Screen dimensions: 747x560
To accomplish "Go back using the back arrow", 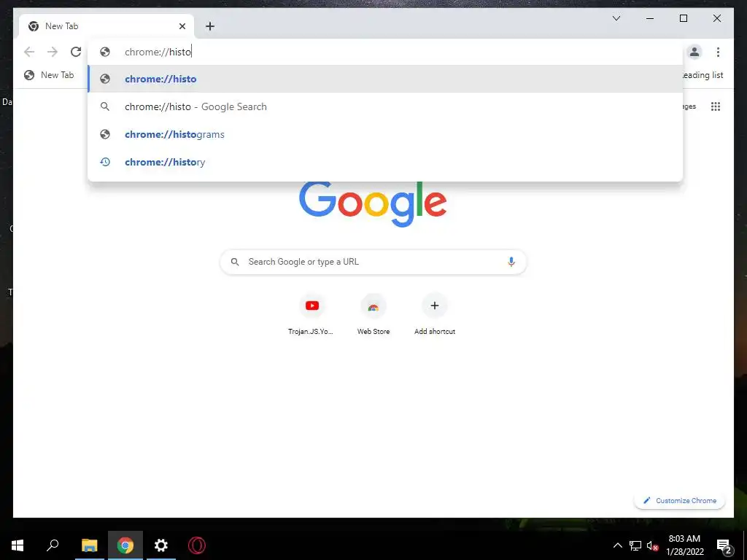I will (29, 52).
